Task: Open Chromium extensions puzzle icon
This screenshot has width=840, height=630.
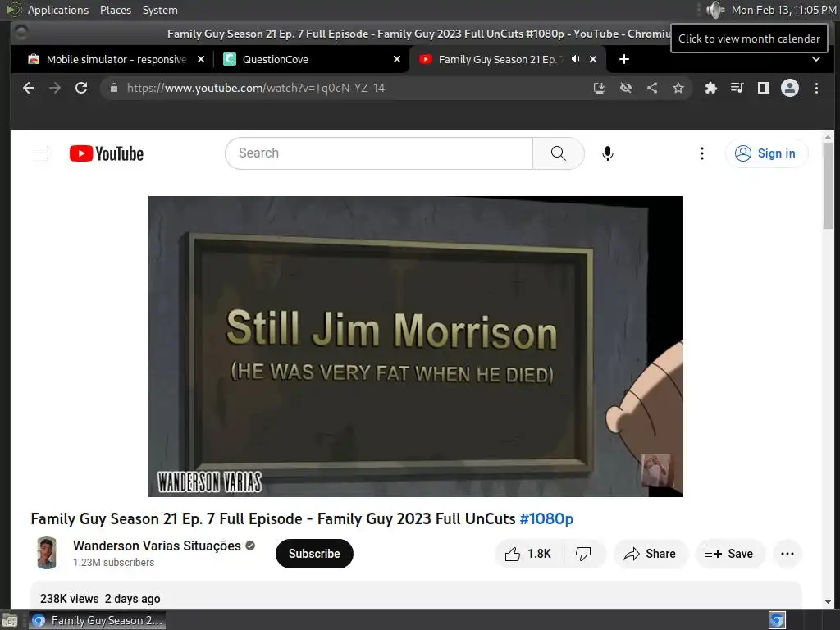Action: pos(711,88)
